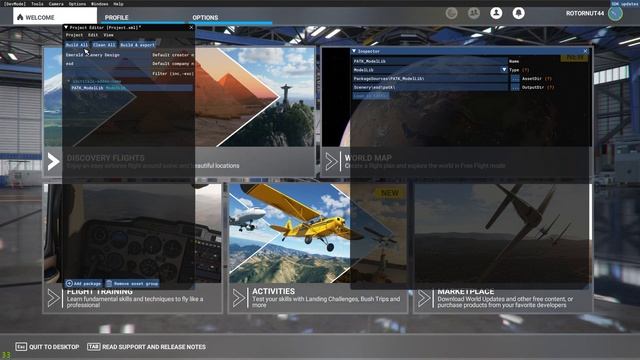Click the Build All button
Viewport: 640px width, 360px height.
click(x=77, y=45)
